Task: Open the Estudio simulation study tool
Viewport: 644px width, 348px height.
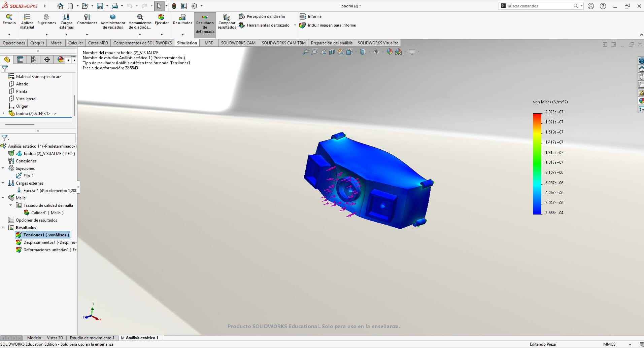Action: click(x=9, y=20)
